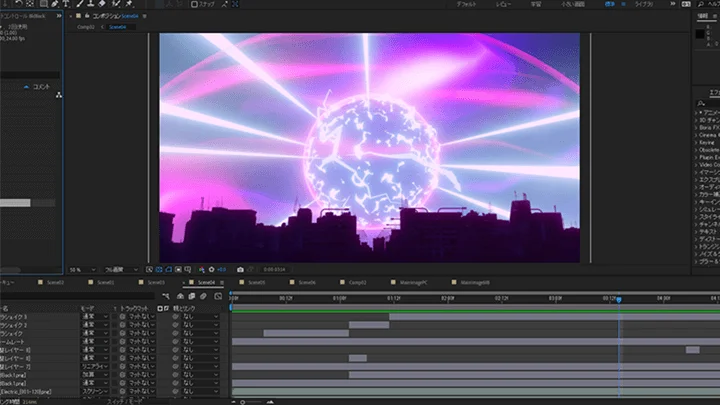Select the Pen tool in top toolbar

[55, 4]
